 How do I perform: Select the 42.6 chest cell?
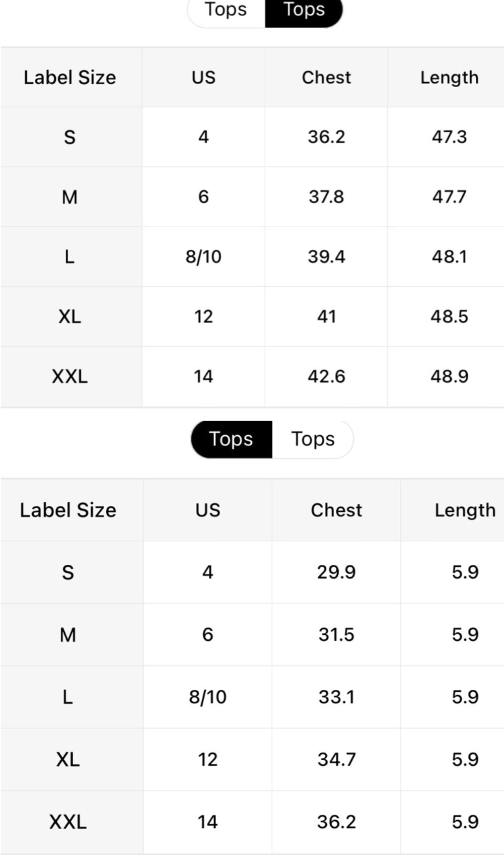coord(326,377)
